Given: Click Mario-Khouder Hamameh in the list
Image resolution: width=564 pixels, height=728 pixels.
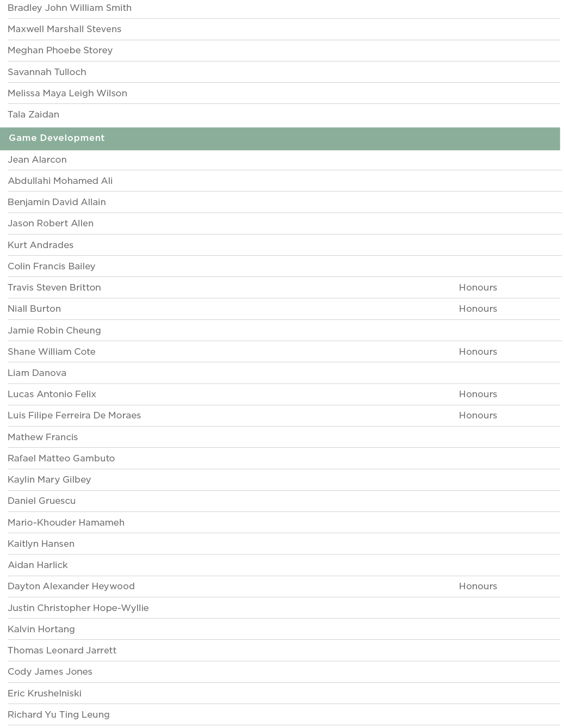Looking at the screenshot, I should [x=66, y=522].
